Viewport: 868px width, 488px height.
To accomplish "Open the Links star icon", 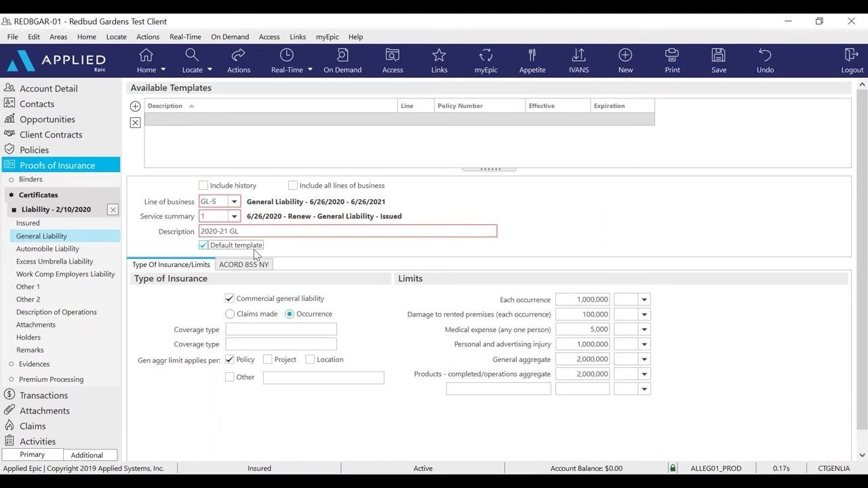I will (x=439, y=56).
